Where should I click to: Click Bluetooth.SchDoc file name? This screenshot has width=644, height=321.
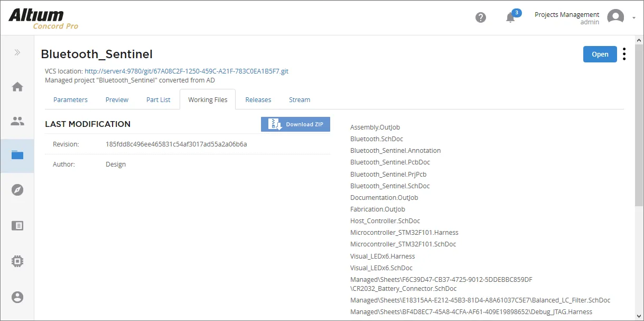pos(377,139)
